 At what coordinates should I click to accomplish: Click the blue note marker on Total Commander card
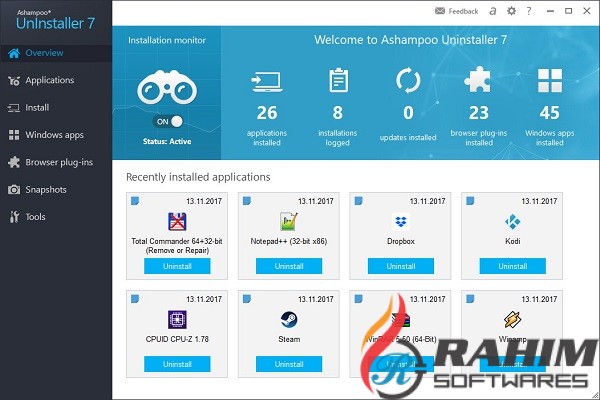[x=135, y=201]
